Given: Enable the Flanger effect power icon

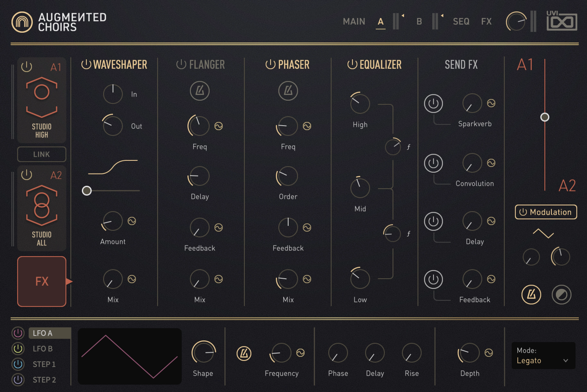Looking at the screenshot, I should pos(181,64).
